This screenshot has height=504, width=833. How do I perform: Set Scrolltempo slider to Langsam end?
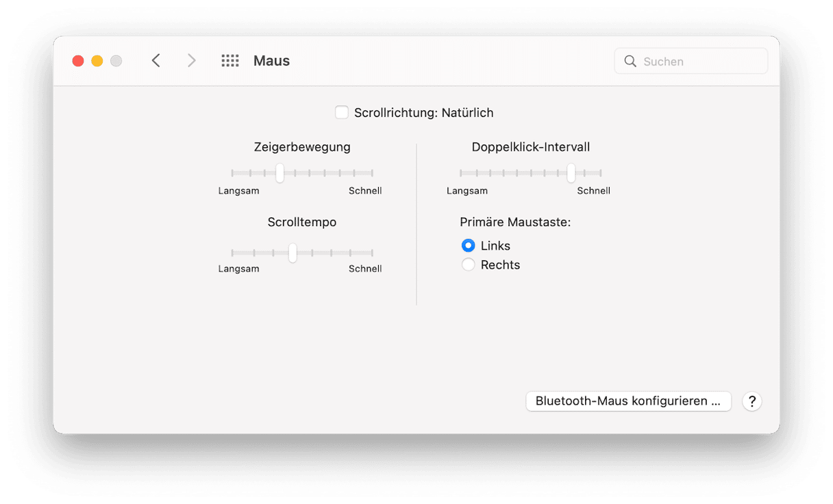pos(233,253)
